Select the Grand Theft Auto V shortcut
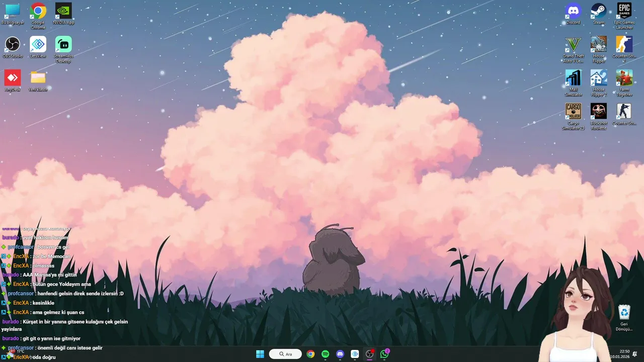 pos(573,50)
